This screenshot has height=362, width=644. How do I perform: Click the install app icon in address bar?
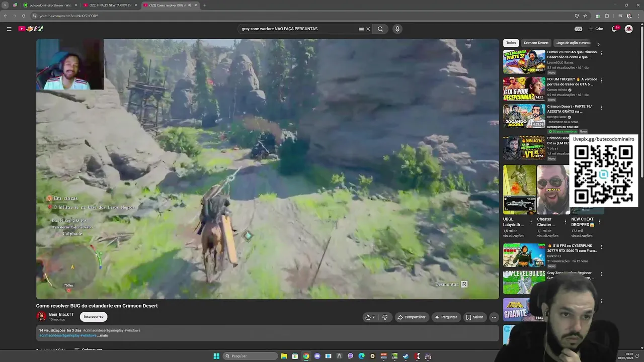click(x=577, y=16)
